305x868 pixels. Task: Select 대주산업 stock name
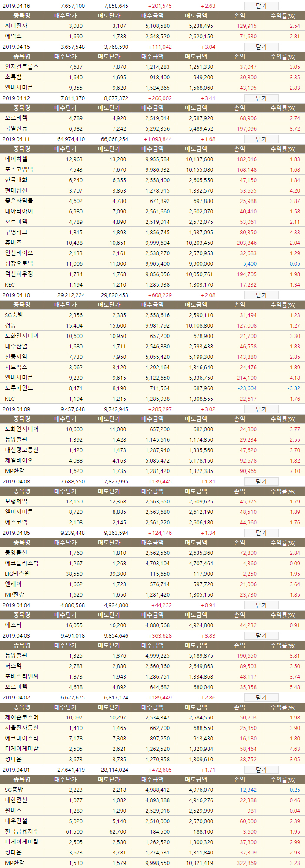pyautogui.click(x=16, y=347)
